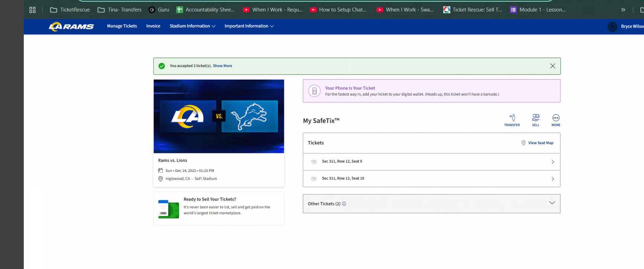Open the TicketRescue bookmark folder

click(x=70, y=10)
